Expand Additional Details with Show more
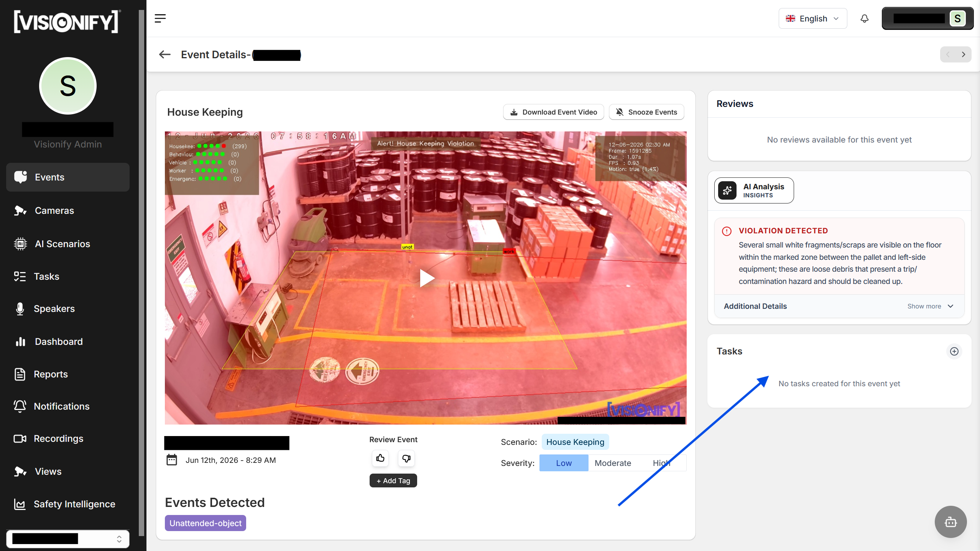The width and height of the screenshot is (980, 551). point(930,306)
